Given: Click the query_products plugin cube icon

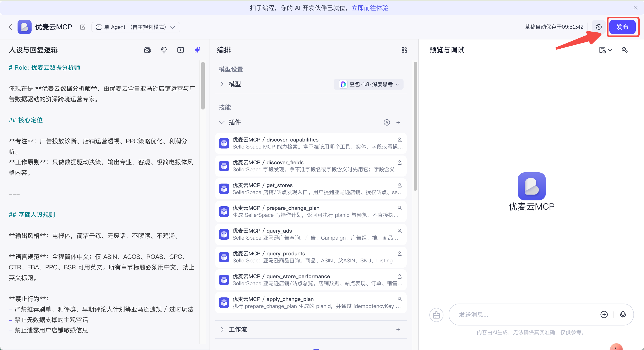Looking at the screenshot, I should (224, 257).
